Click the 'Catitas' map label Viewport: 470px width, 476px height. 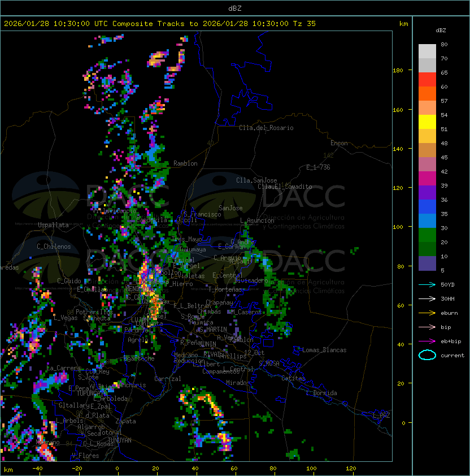(293, 378)
